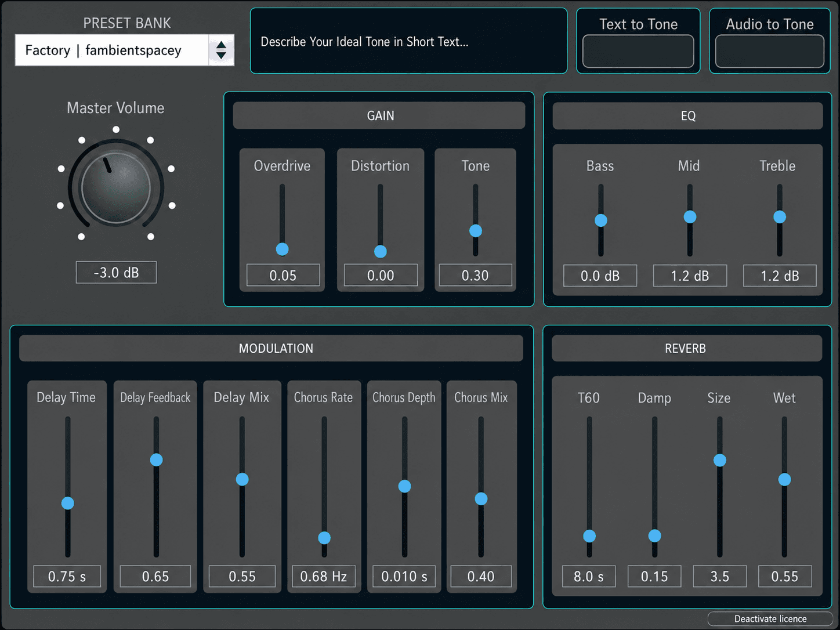The width and height of the screenshot is (840, 630).
Task: Click the Chorus Depth value 0.010 s
Action: [404, 577]
